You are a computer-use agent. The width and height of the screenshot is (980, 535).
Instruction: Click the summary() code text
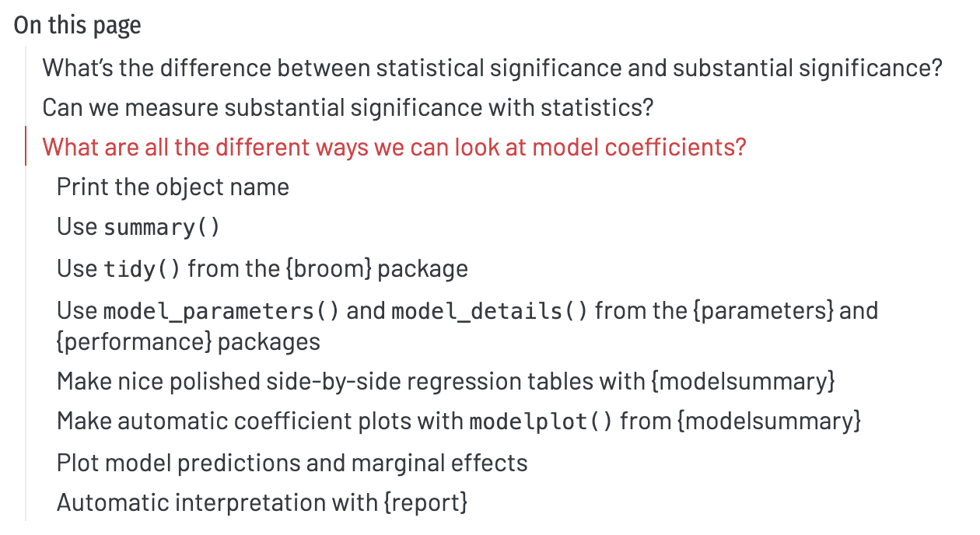pos(162,227)
